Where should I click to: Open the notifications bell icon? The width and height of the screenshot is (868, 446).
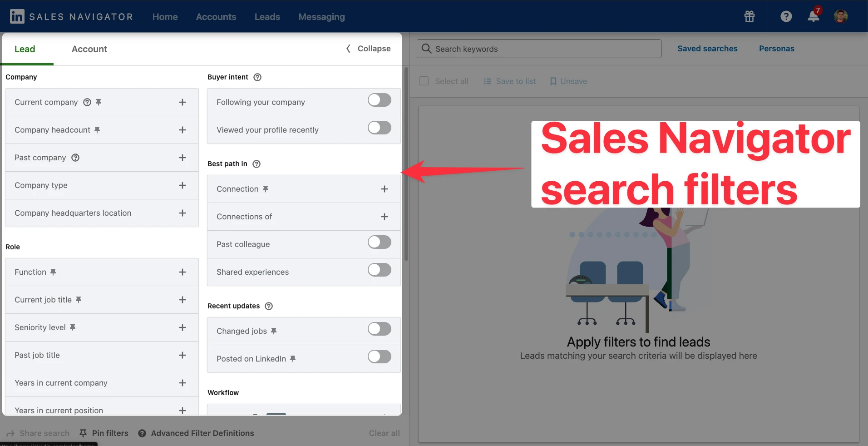pos(813,16)
